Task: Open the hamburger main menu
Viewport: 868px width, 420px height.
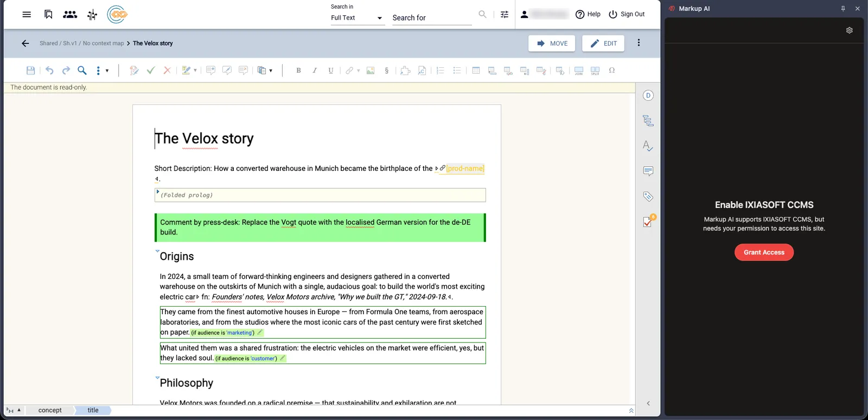Action: coord(27,15)
